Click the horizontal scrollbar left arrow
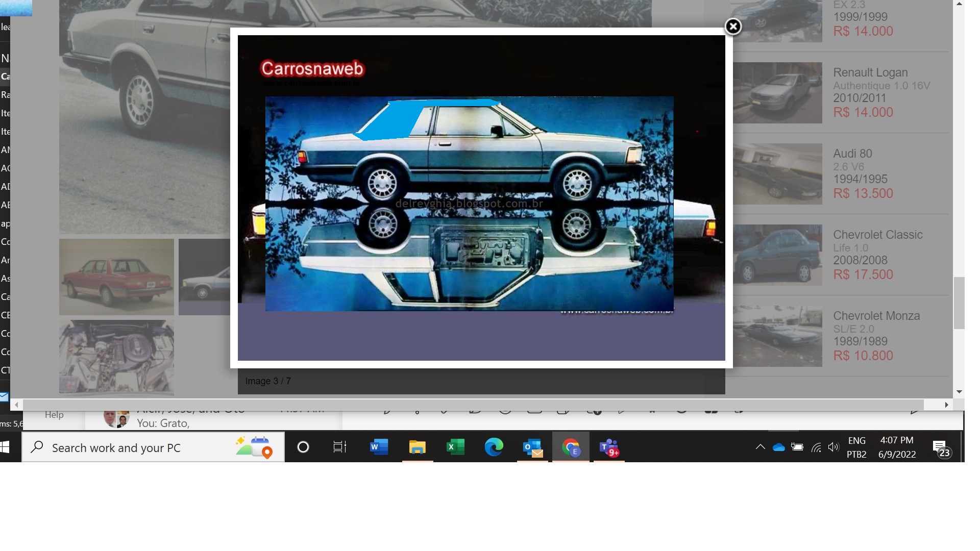 coord(16,405)
